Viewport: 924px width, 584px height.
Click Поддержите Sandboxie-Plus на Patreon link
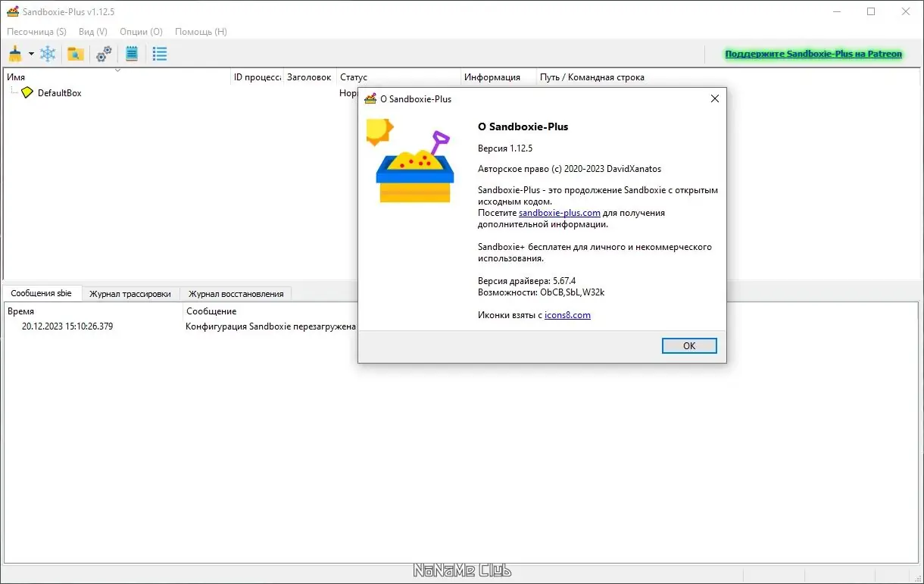click(x=813, y=54)
